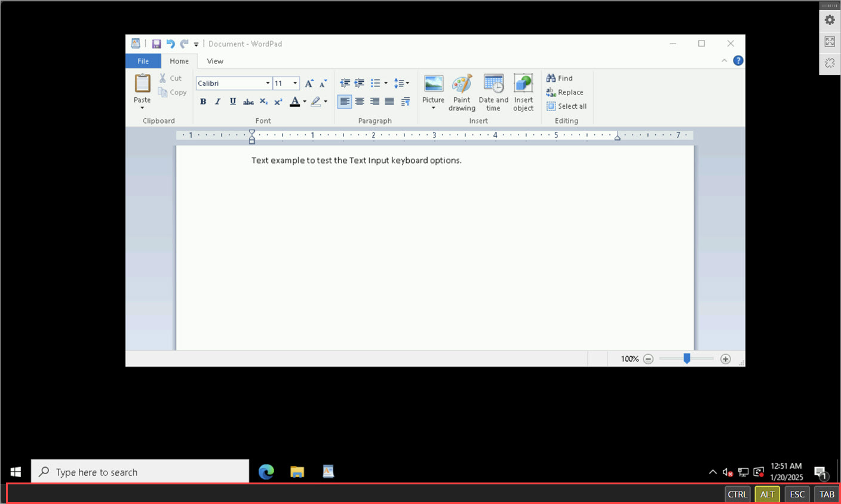Insert the Date and time
This screenshot has height=504, width=841.
[493, 91]
